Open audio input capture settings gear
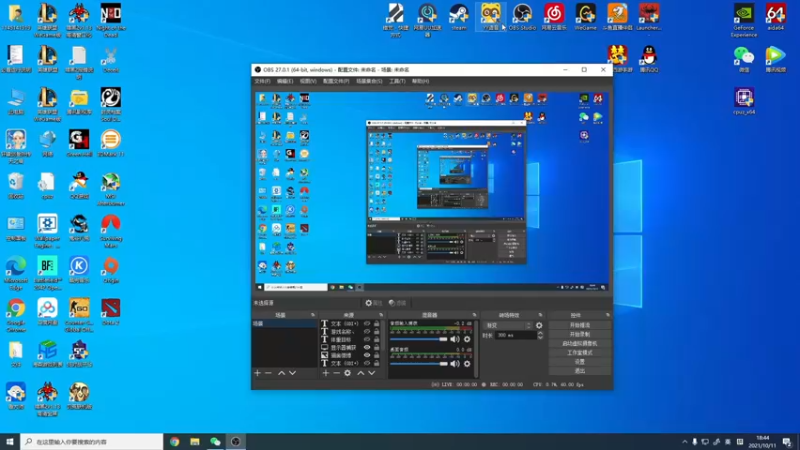The image size is (800, 450). pyautogui.click(x=467, y=339)
